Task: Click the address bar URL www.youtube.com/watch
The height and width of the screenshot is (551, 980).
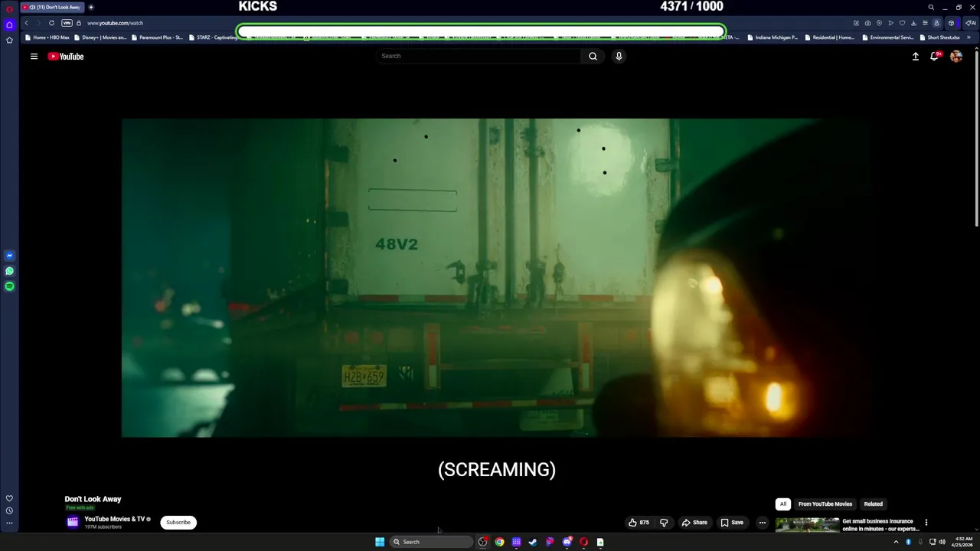Action: (x=115, y=23)
